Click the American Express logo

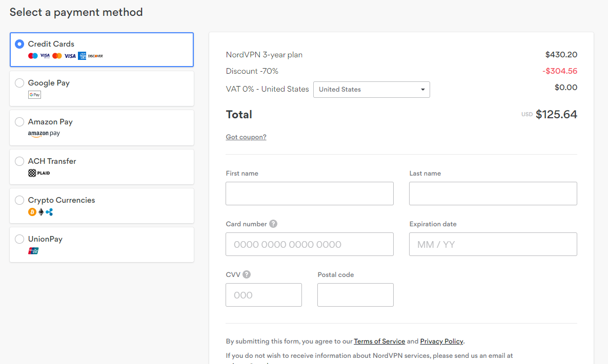(x=82, y=56)
